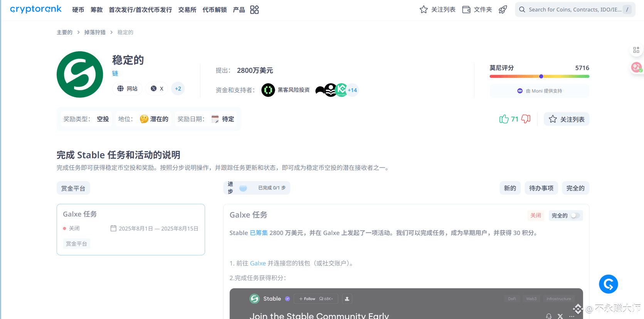Image resolution: width=644 pixels, height=319 pixels.
Task: Like the project with thumbs-up icon
Action: [x=504, y=119]
